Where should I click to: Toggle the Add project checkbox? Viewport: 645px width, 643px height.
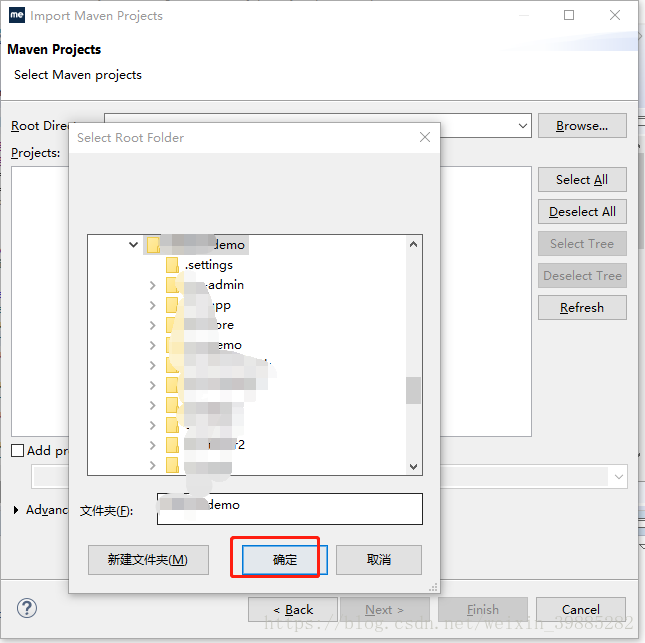click(18, 450)
